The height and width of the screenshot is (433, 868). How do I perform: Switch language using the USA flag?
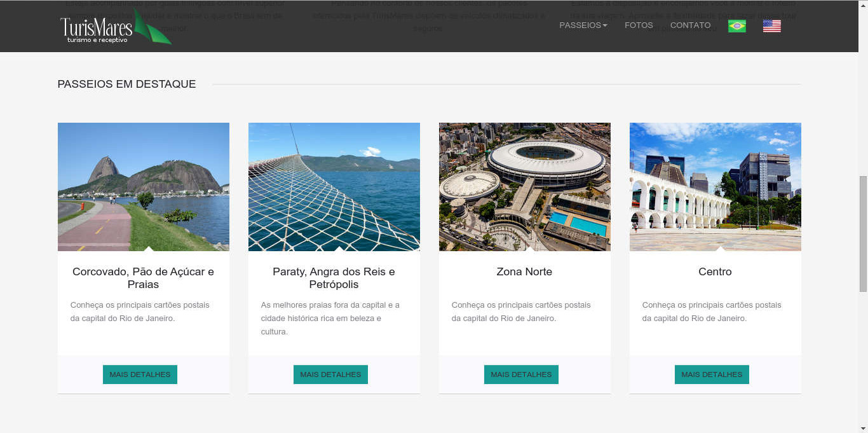point(772,26)
